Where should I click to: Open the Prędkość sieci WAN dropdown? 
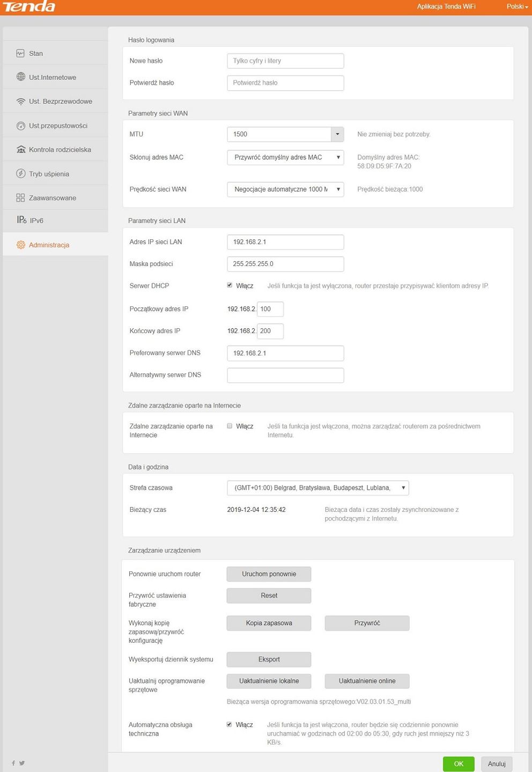(x=285, y=189)
